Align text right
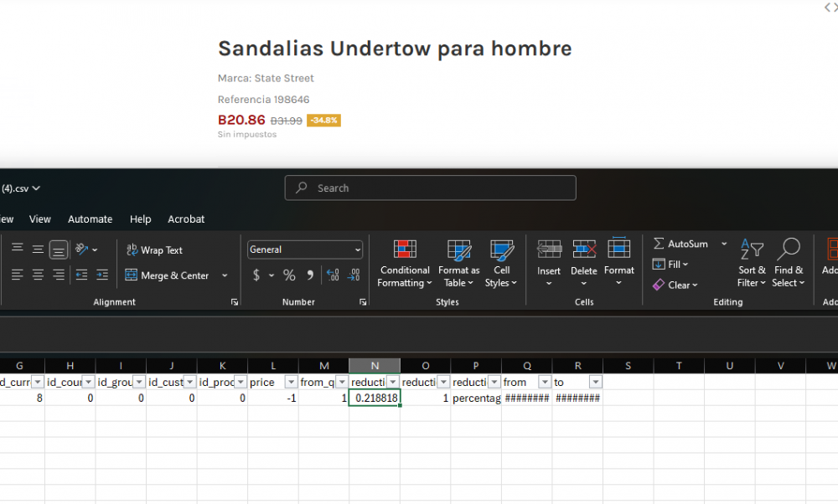The height and width of the screenshot is (504, 838). pos(59,275)
